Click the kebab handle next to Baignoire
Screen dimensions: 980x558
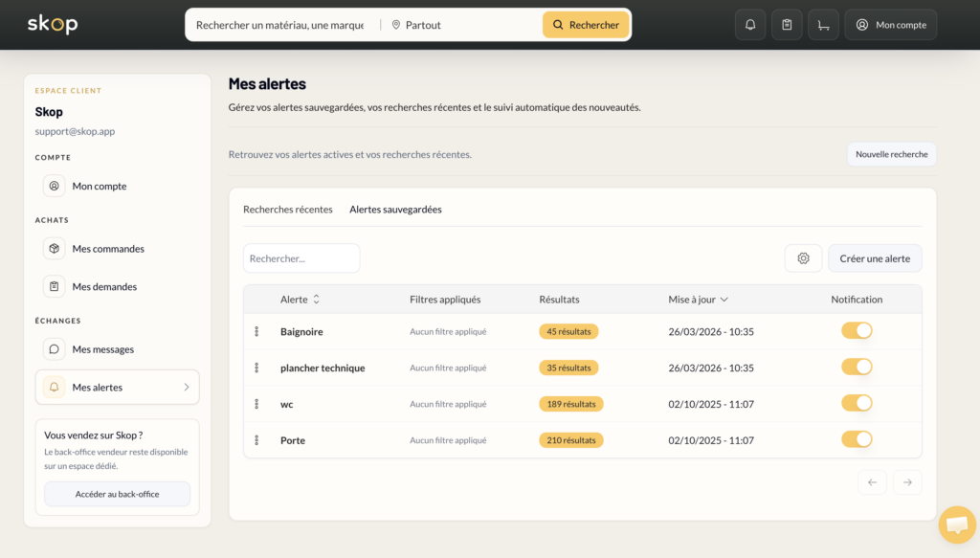point(256,330)
